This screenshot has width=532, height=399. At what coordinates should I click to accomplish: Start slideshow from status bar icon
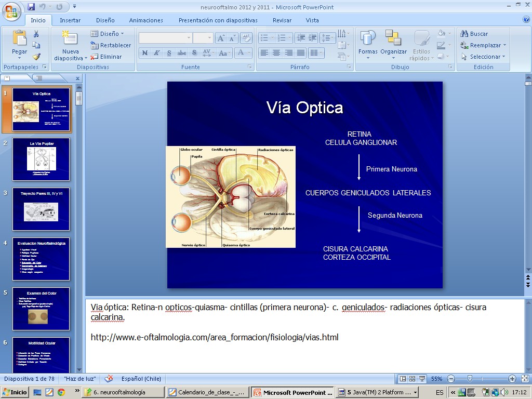[421, 379]
